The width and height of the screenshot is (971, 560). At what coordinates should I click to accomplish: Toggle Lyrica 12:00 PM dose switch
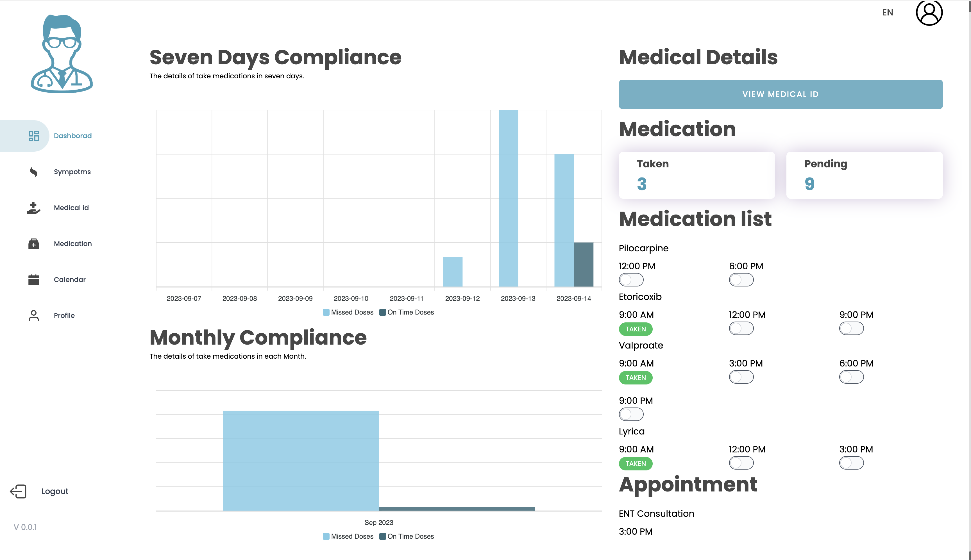click(741, 463)
